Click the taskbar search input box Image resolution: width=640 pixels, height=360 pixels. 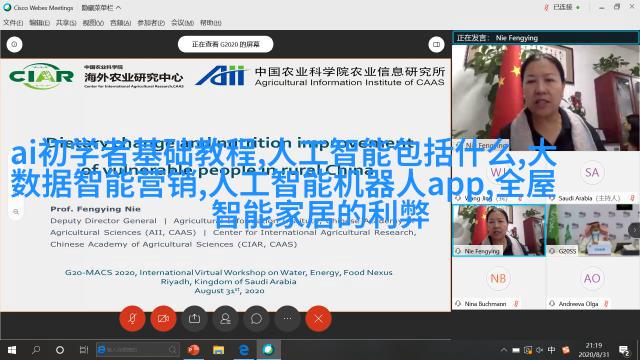(138, 350)
